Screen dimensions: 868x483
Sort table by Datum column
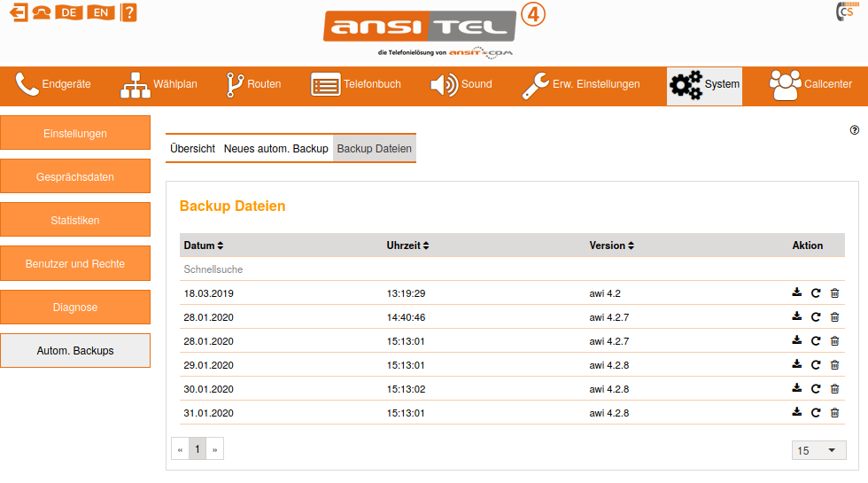204,245
